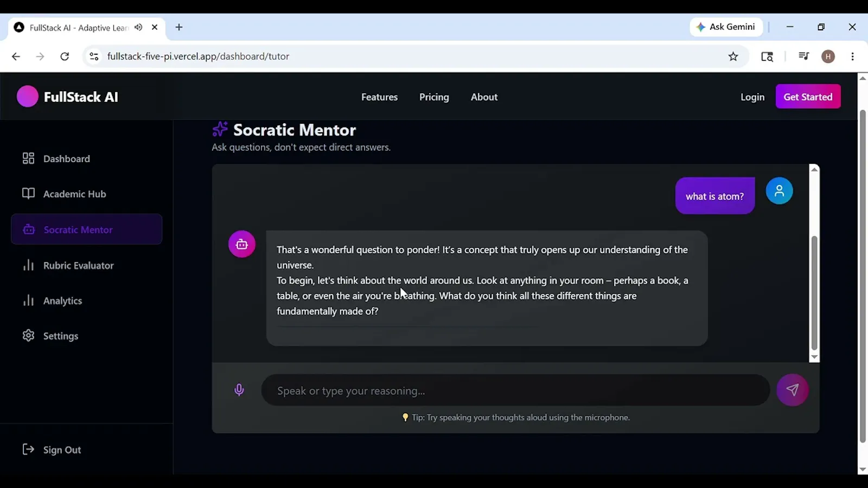This screenshot has height=488, width=868.
Task: Click the chat scrollbar up arrow
Action: click(x=814, y=169)
